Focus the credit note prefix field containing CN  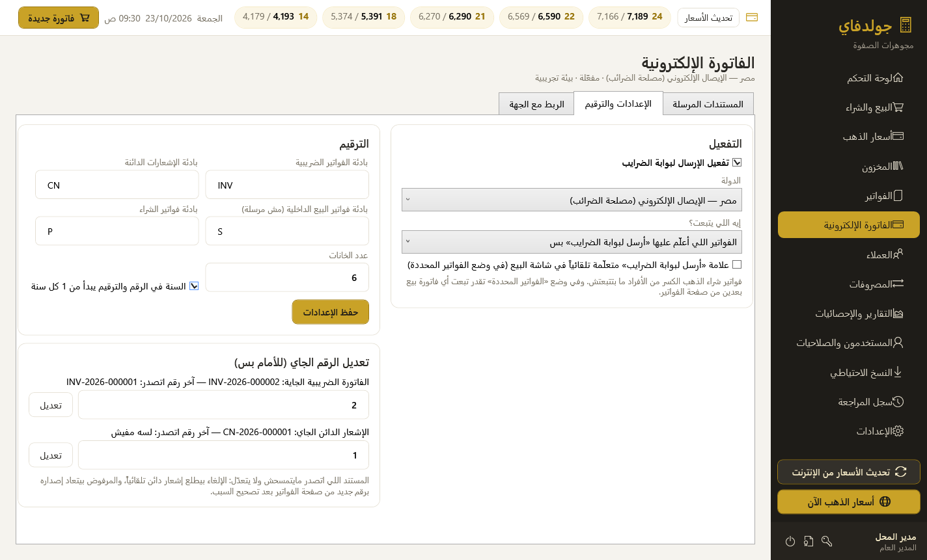[117, 185]
